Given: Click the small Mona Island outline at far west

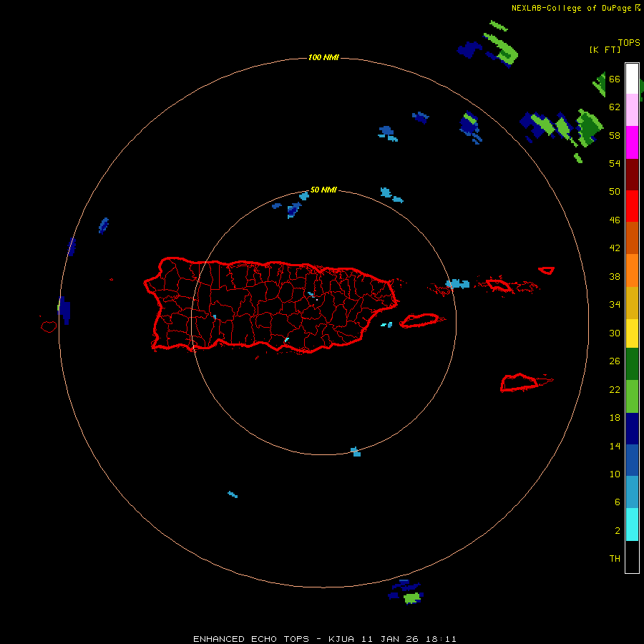Looking at the screenshot, I should coord(49,326).
